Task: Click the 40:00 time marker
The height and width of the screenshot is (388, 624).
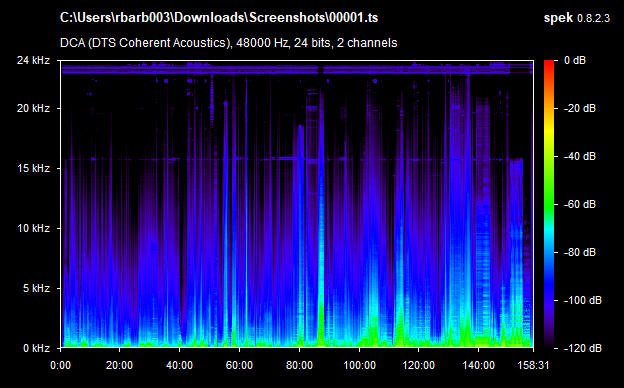Action: (179, 365)
